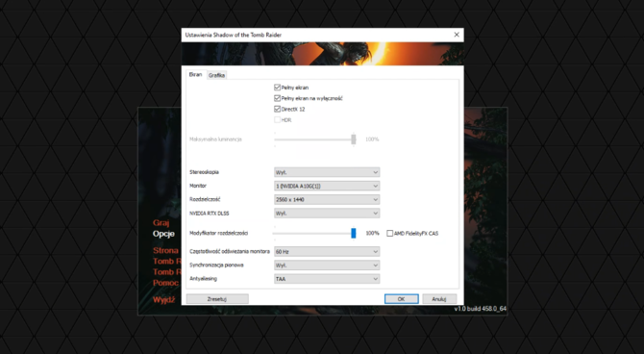Close the Ustawienia settings dialog
This screenshot has height=354, width=644.
click(457, 35)
